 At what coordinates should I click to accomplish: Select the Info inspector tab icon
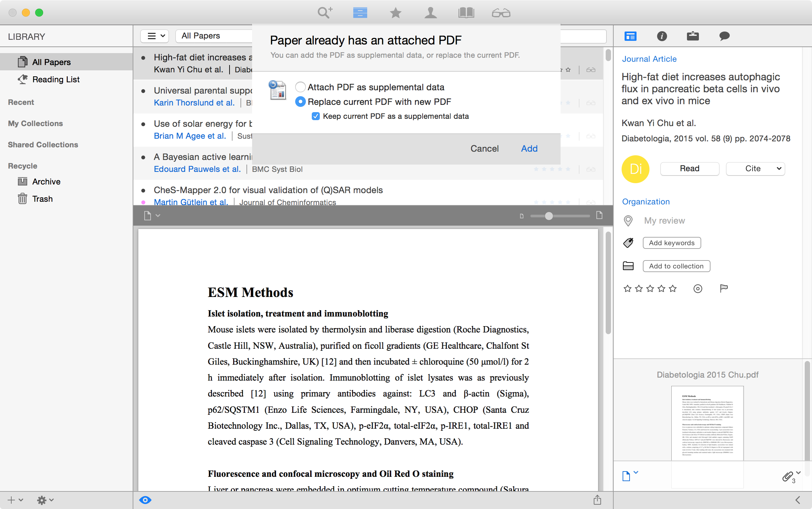(662, 36)
